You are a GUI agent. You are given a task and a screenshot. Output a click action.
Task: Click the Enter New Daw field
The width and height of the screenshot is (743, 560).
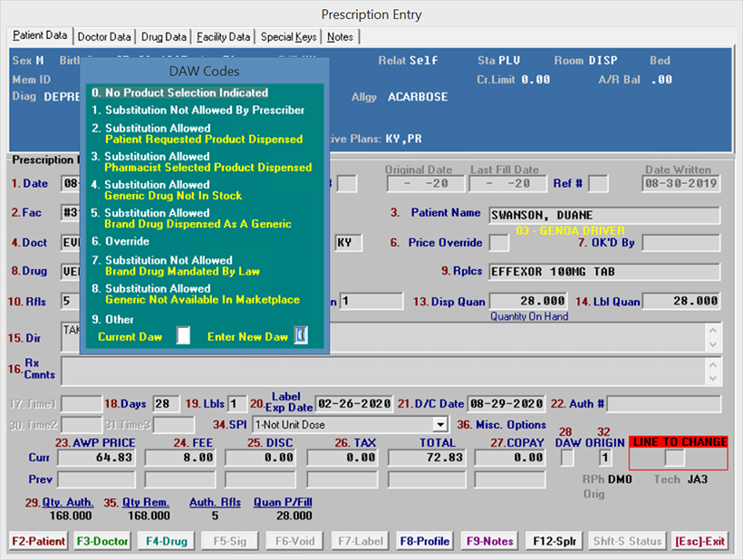[301, 336]
